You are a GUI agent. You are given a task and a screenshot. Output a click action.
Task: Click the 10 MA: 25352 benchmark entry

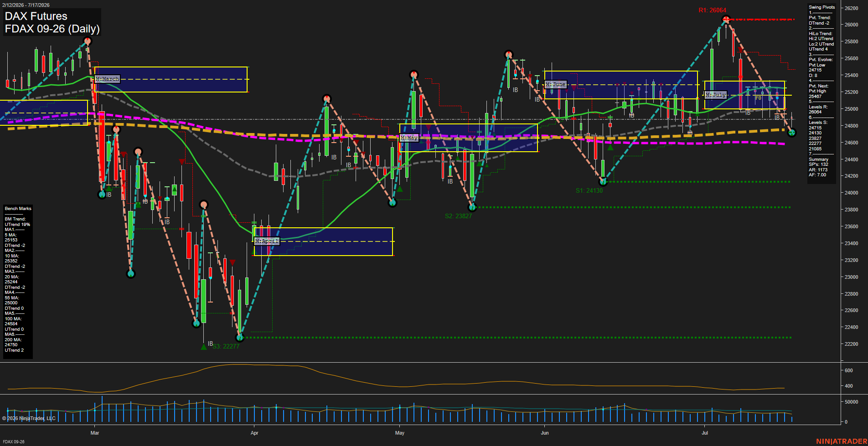[x=12, y=258]
